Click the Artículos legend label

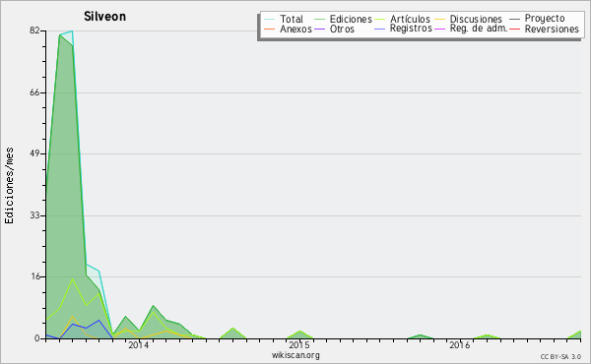[410, 19]
